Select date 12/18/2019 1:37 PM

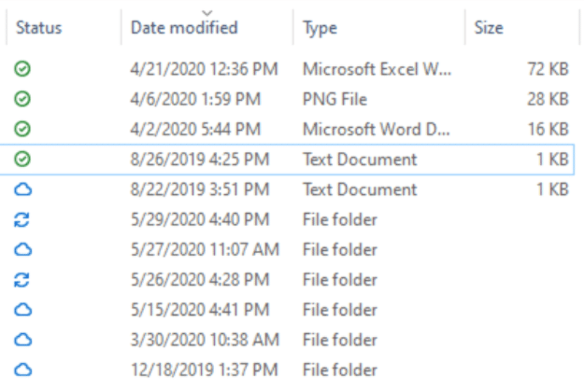(204, 371)
